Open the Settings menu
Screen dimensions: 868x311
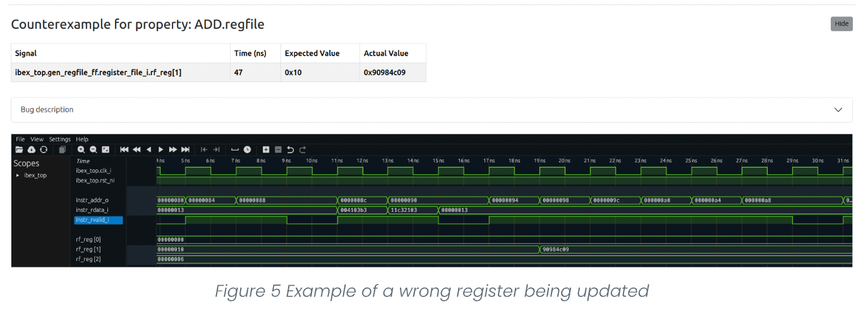coord(60,139)
